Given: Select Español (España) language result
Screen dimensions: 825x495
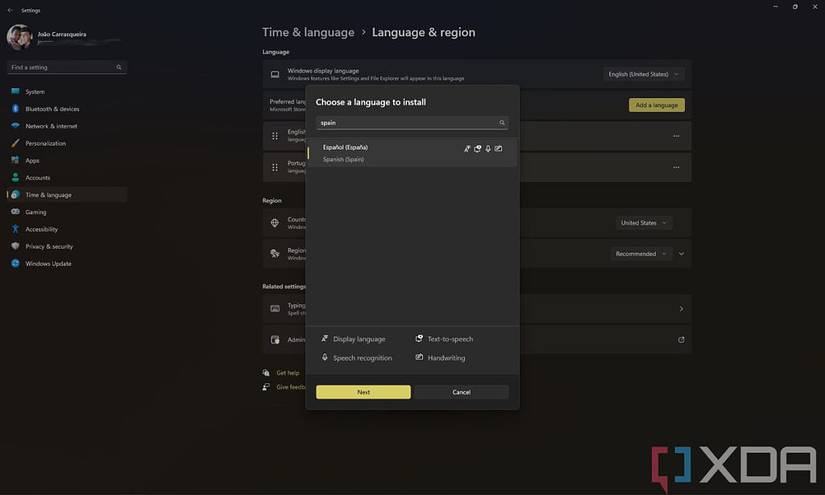Looking at the screenshot, I should click(412, 153).
